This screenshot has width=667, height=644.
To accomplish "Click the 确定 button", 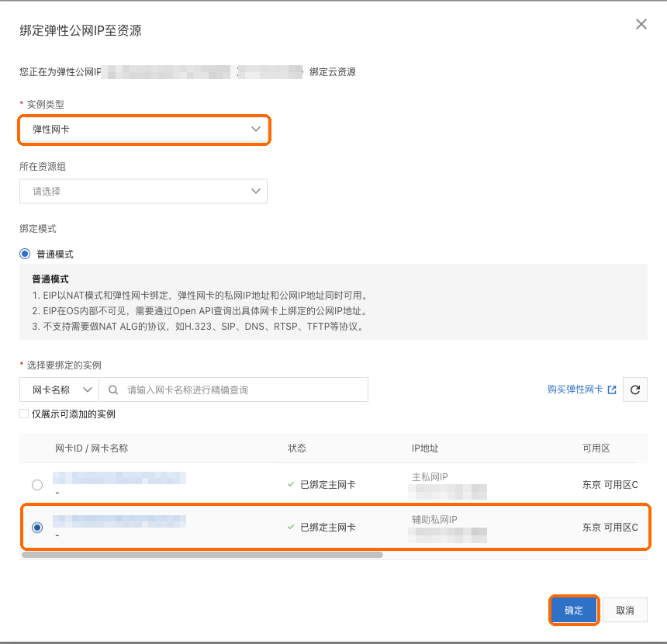I will tap(574, 610).
